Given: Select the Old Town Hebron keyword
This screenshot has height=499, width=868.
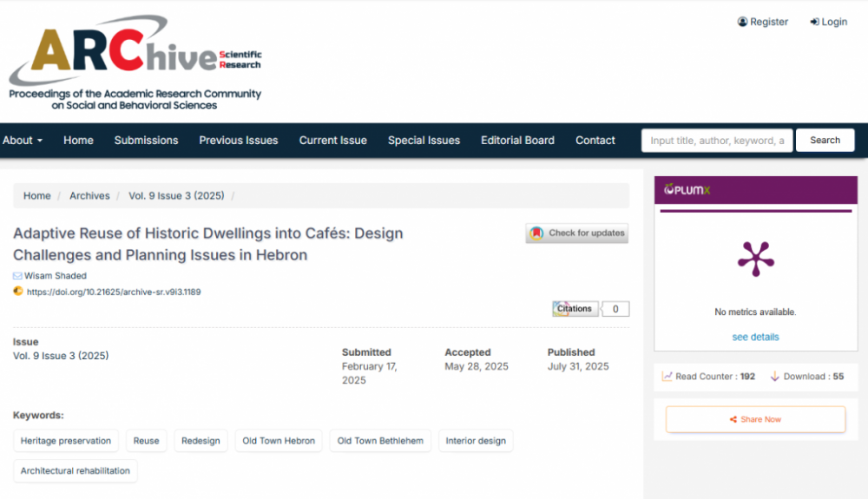Looking at the screenshot, I should point(279,441).
